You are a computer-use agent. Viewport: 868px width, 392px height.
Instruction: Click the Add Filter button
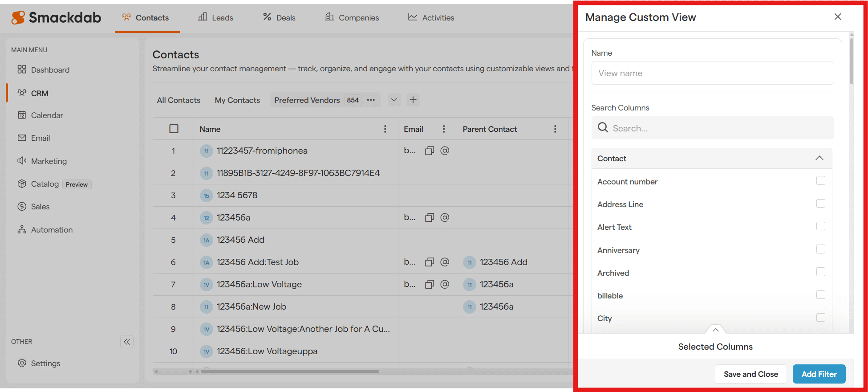coord(819,374)
